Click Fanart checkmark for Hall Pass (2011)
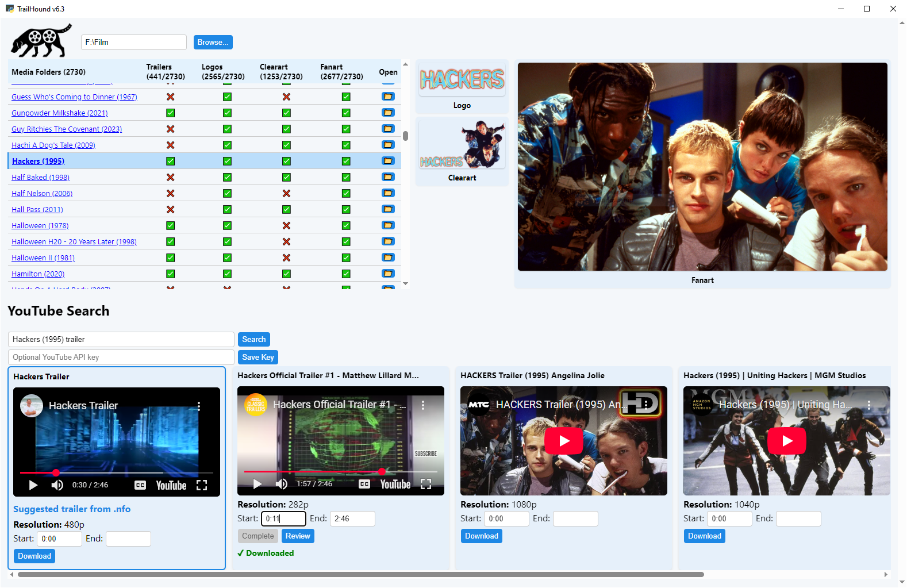Viewport: 907px width, 588px height. (346, 209)
